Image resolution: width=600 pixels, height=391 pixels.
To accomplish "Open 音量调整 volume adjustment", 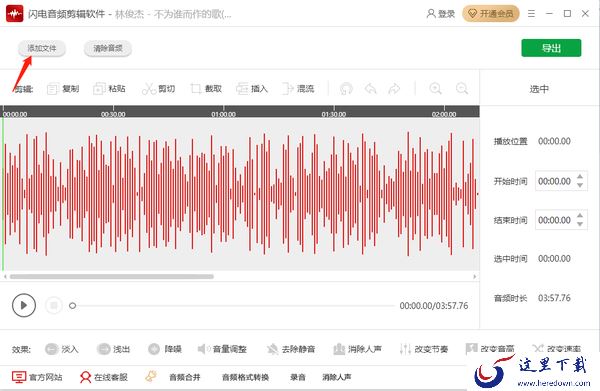I will click(x=222, y=349).
